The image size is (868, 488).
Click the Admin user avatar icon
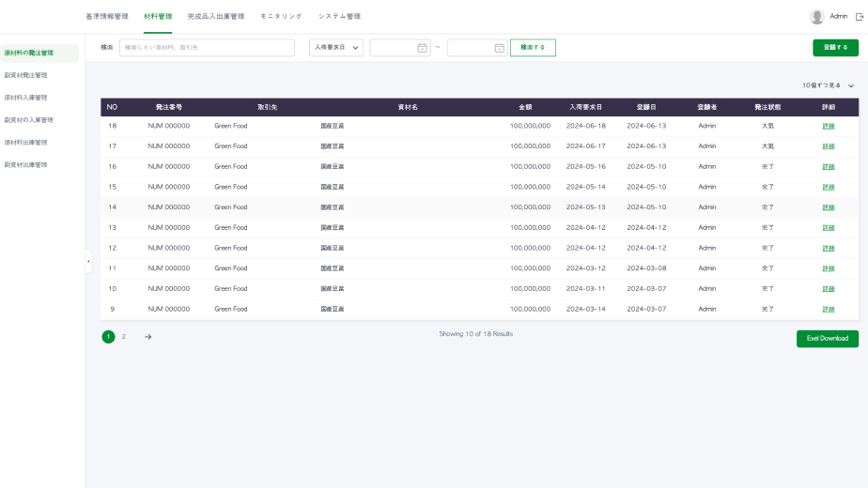pyautogui.click(x=817, y=17)
